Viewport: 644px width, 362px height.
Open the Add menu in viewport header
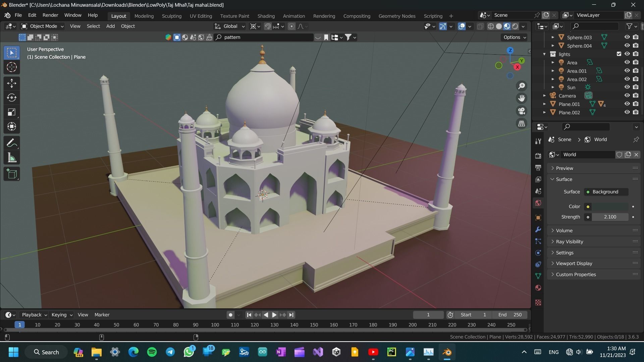[110, 26]
